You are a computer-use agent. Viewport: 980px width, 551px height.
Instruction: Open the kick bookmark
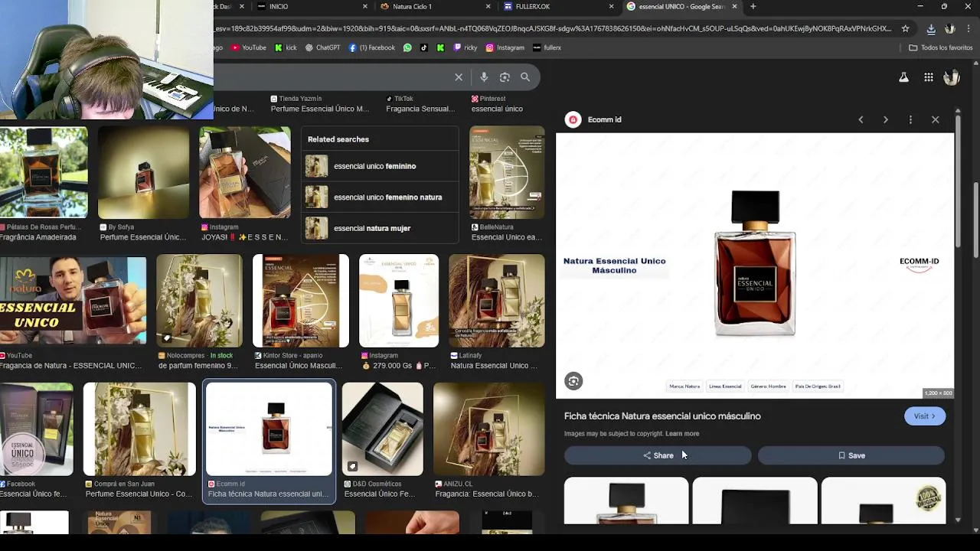(286, 47)
